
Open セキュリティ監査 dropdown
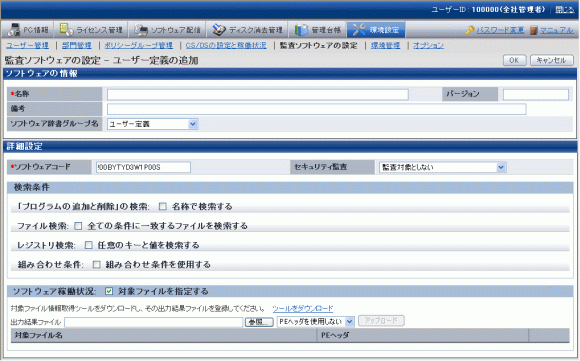(442, 167)
